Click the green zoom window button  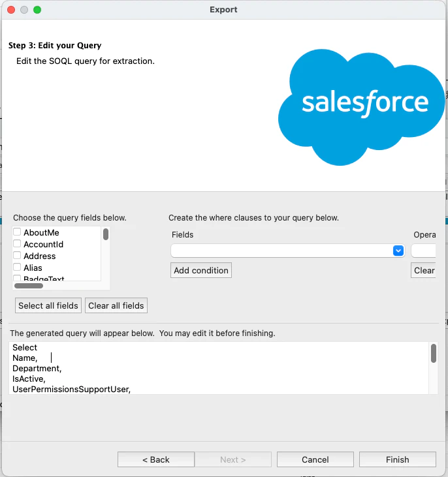(37, 10)
